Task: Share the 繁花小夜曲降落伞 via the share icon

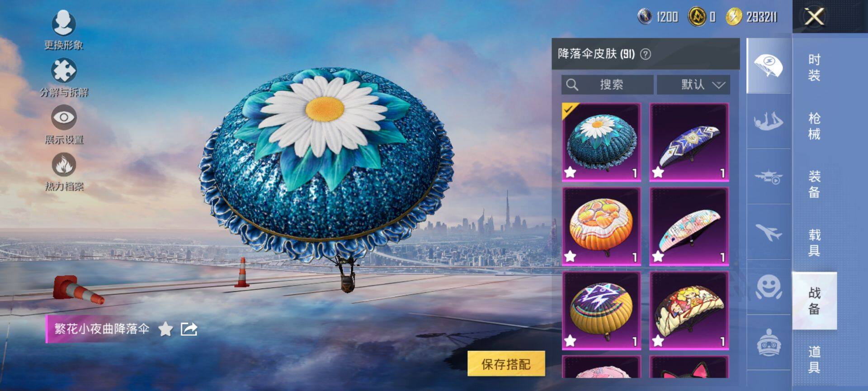Action: pyautogui.click(x=189, y=329)
